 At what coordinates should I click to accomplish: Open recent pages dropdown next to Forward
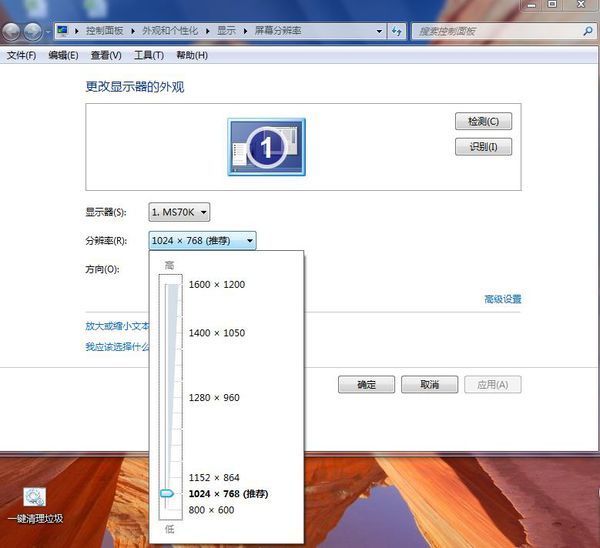coord(48,32)
